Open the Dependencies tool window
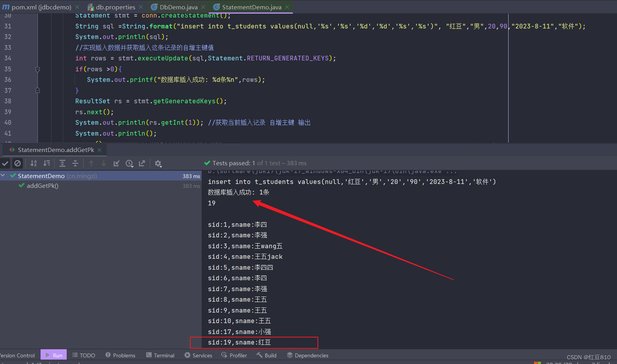 pos(307,355)
